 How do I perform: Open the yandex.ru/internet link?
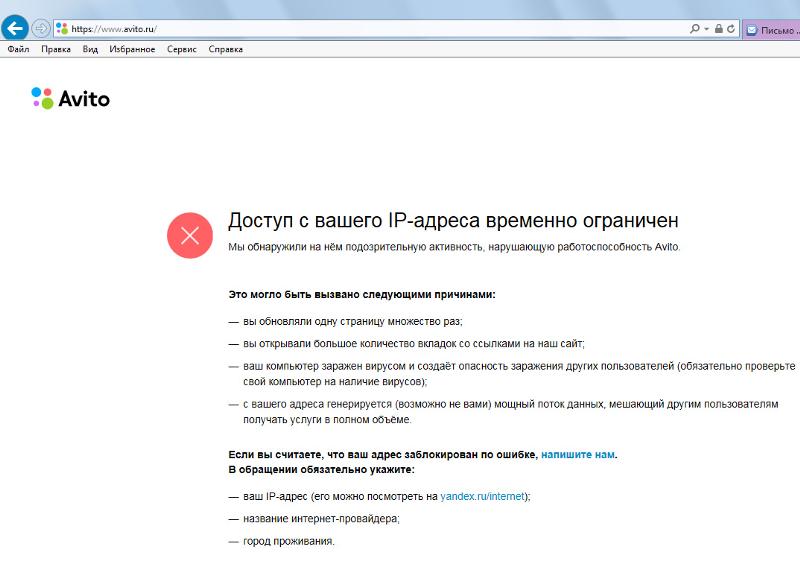[482, 496]
